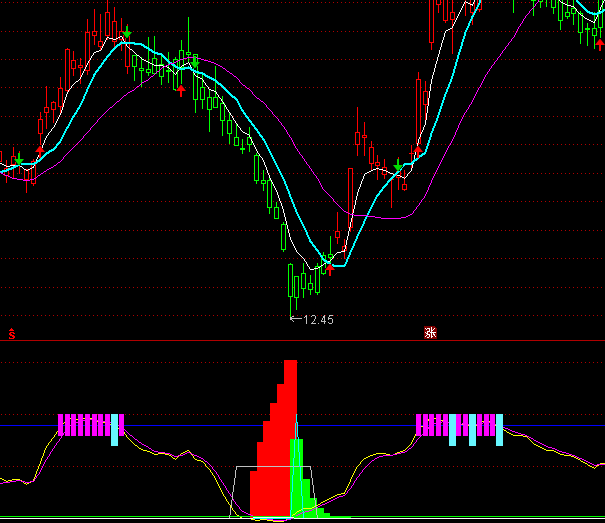Select the lowest green candlestick above 12.45

click(x=292, y=281)
